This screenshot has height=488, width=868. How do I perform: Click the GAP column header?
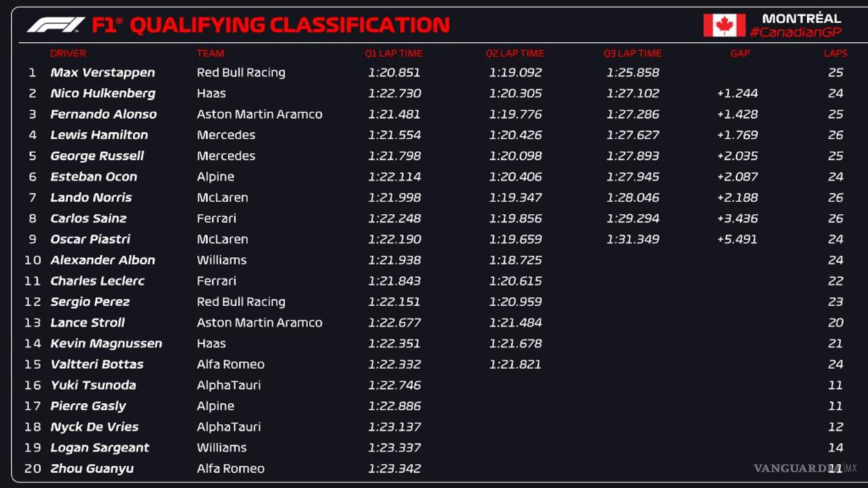point(740,53)
